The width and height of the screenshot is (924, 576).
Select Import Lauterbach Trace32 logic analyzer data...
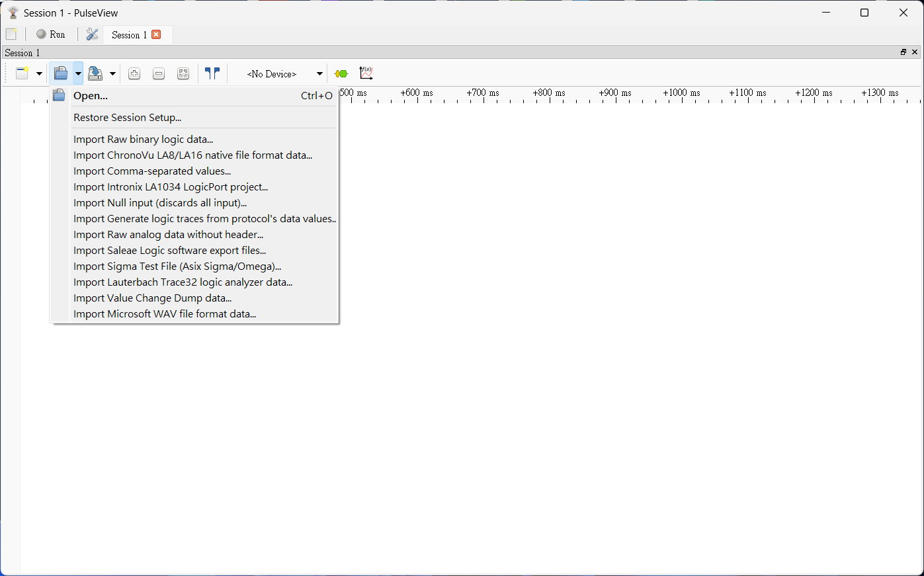[194, 282]
